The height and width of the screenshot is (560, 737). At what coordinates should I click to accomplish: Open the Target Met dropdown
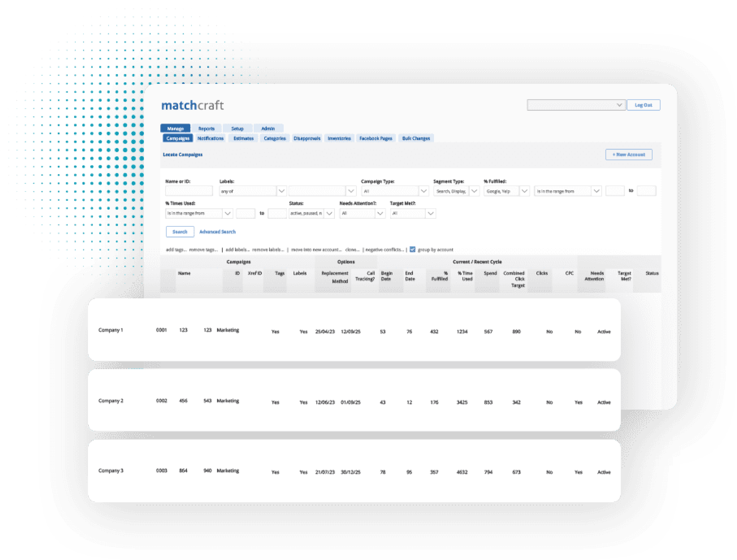click(x=413, y=213)
